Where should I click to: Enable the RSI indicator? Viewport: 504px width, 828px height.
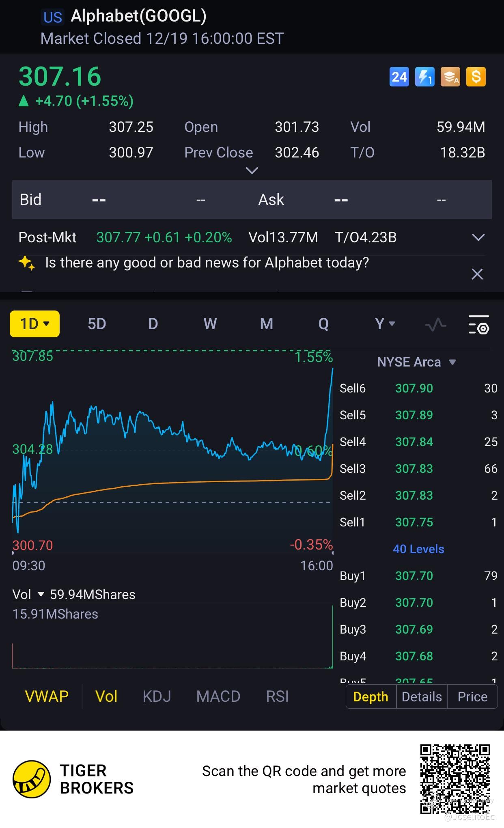(x=277, y=696)
